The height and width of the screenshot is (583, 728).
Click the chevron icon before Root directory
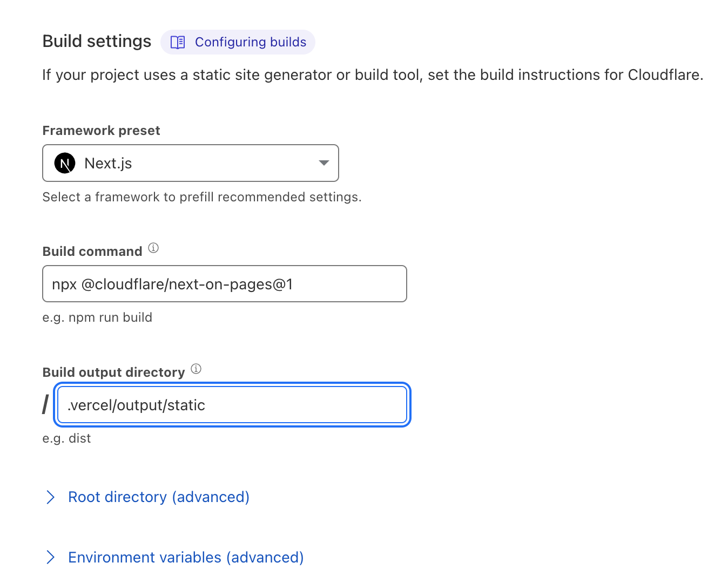[50, 497]
